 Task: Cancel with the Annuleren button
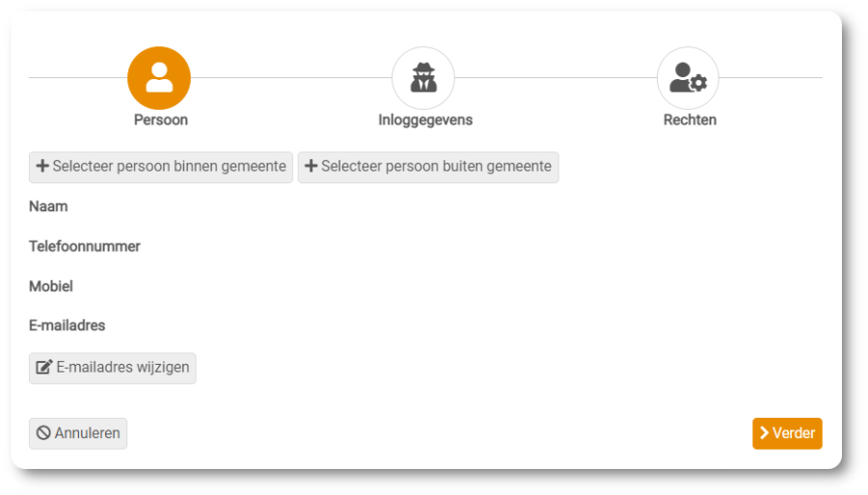pos(78,433)
